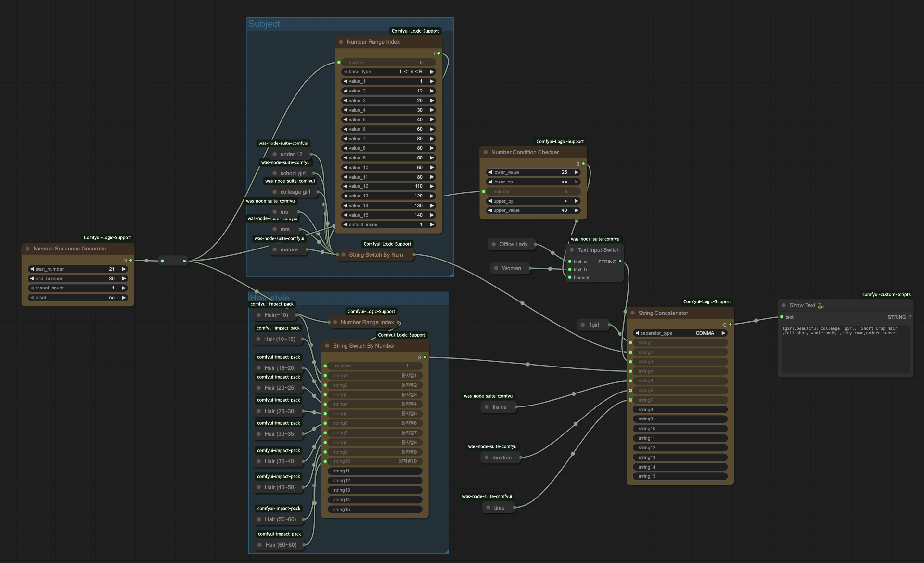This screenshot has height=563, width=924.
Task: Click the value_7 field showing 80
Action: coord(388,139)
